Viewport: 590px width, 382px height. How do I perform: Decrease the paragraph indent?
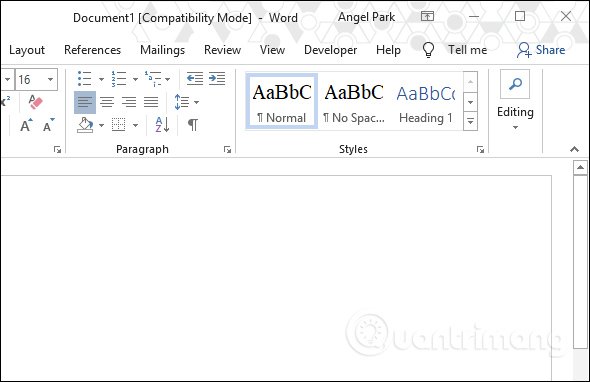point(195,79)
